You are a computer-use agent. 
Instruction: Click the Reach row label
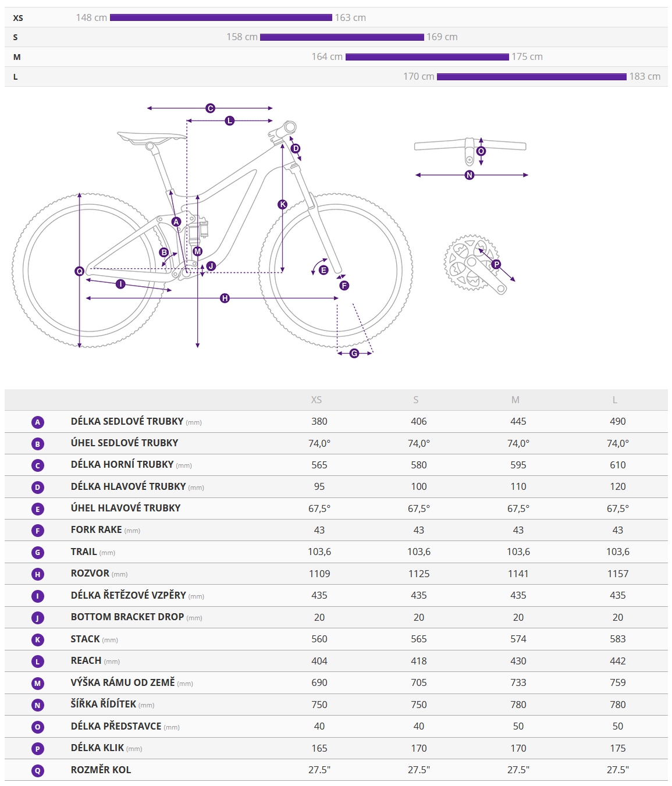[x=86, y=660]
